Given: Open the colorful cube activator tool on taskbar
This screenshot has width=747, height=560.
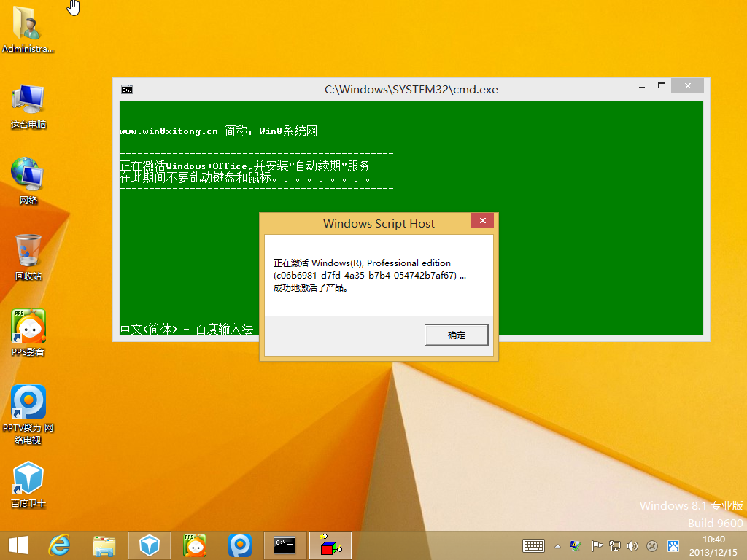Looking at the screenshot, I should pyautogui.click(x=330, y=545).
